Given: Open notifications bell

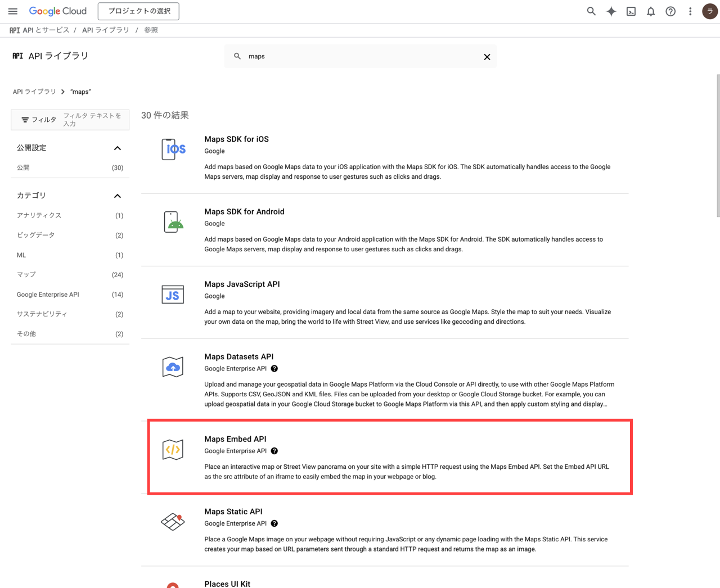Looking at the screenshot, I should pos(651,11).
